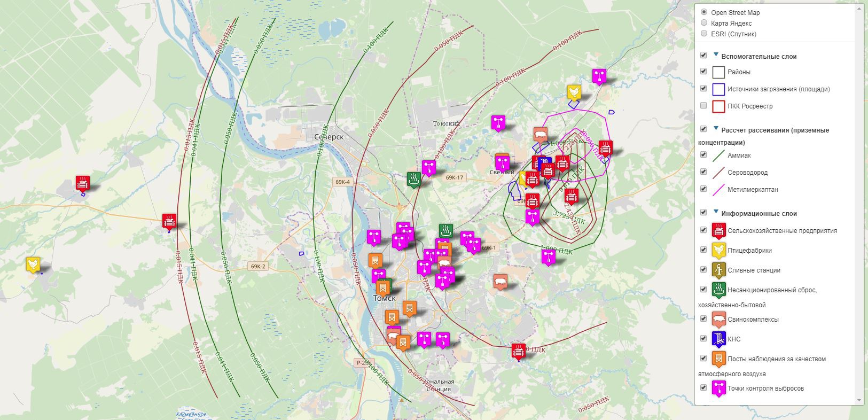Viewport: 868px width, 420px height.
Task: Switch base map to Карта Яндекс
Action: [704, 22]
